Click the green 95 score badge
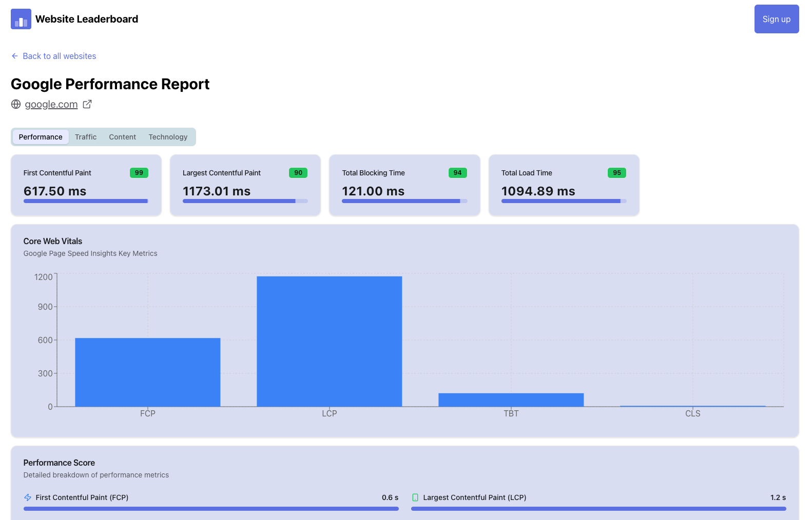Screen dimensions: 812x520 (x=617, y=173)
